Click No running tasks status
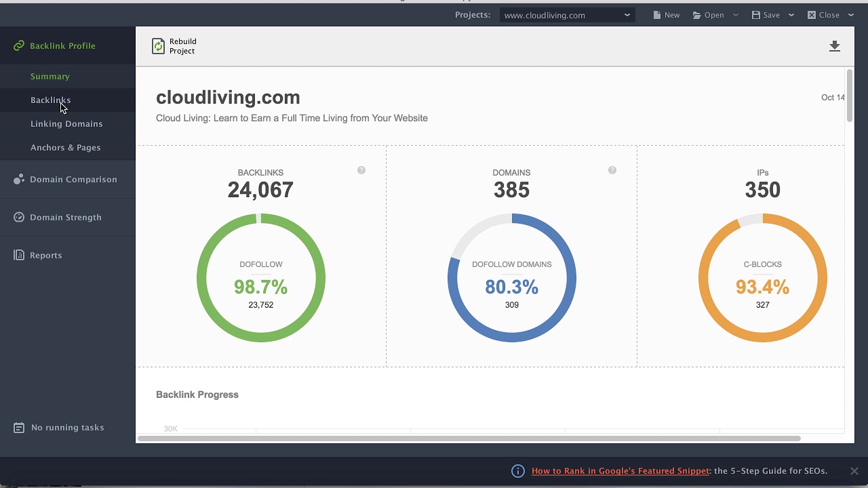The width and height of the screenshot is (868, 488). tap(67, 428)
